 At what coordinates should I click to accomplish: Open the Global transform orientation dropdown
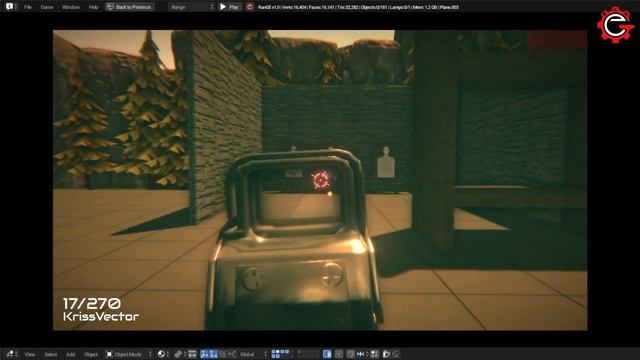(x=253, y=354)
